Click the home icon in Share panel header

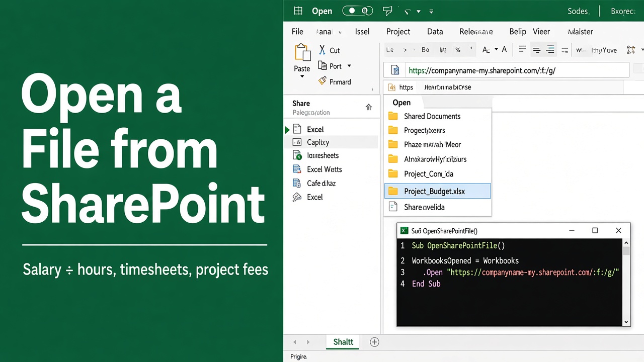click(x=369, y=107)
